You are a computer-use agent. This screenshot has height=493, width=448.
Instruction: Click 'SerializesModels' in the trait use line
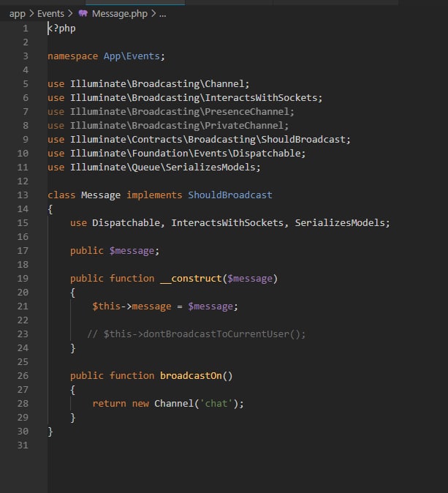340,223
